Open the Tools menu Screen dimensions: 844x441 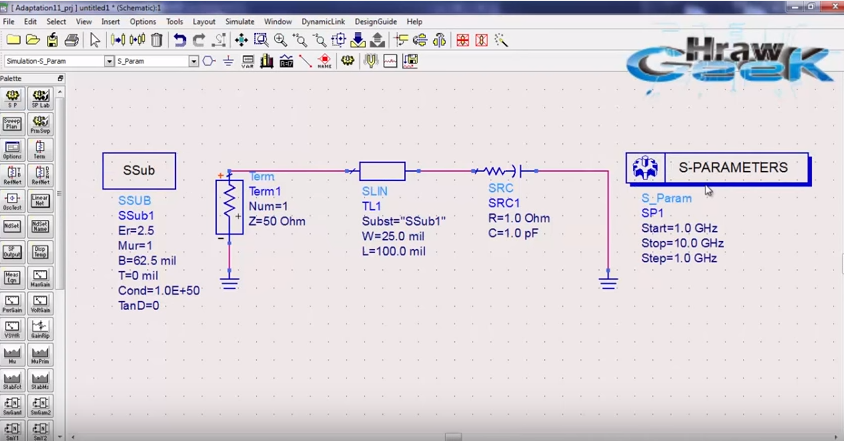[x=174, y=22]
